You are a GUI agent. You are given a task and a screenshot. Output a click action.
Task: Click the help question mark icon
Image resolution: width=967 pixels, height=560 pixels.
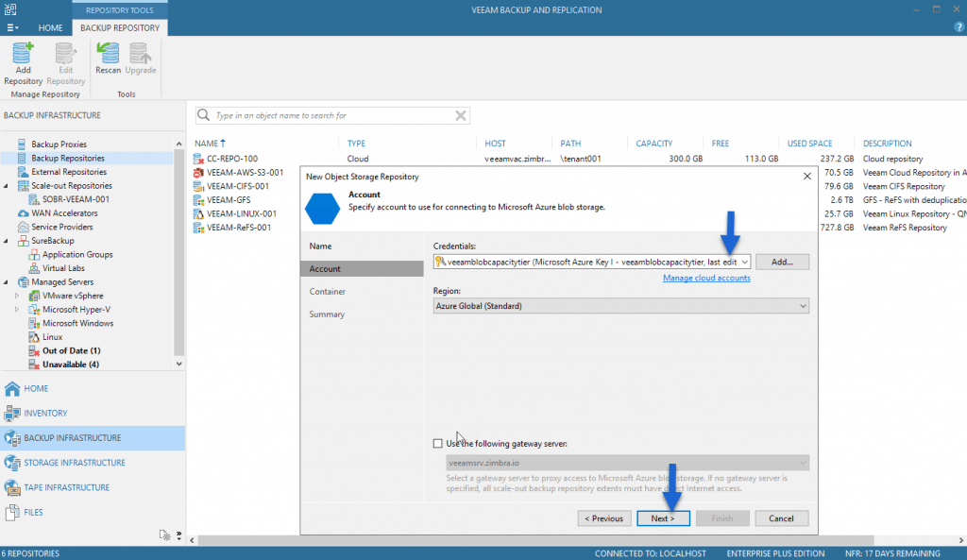pos(959,27)
